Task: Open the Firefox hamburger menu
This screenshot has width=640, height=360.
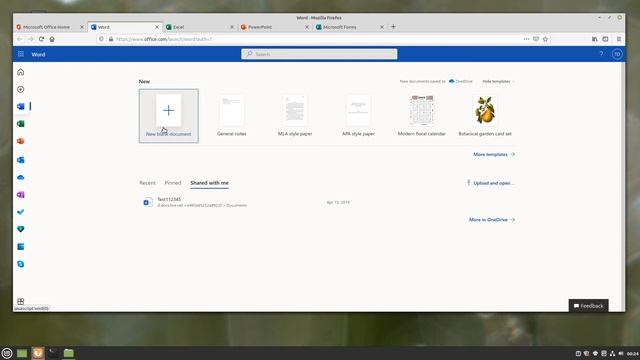Action: [619, 39]
